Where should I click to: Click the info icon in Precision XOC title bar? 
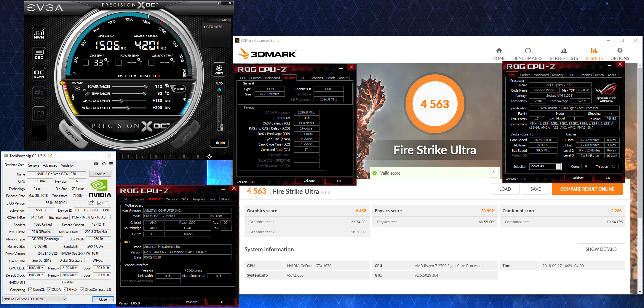tap(218, 3)
